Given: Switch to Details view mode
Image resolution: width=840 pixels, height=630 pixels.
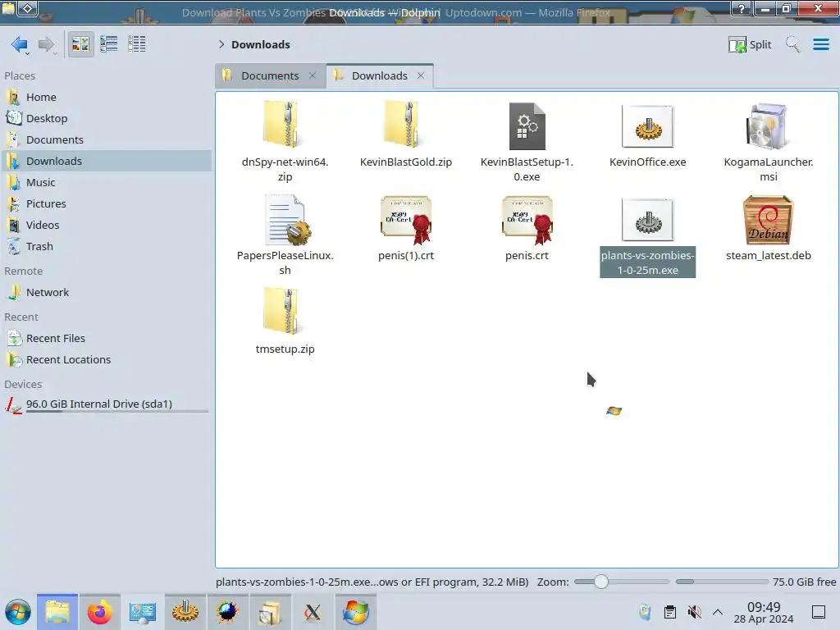Looking at the screenshot, I should coord(137,44).
